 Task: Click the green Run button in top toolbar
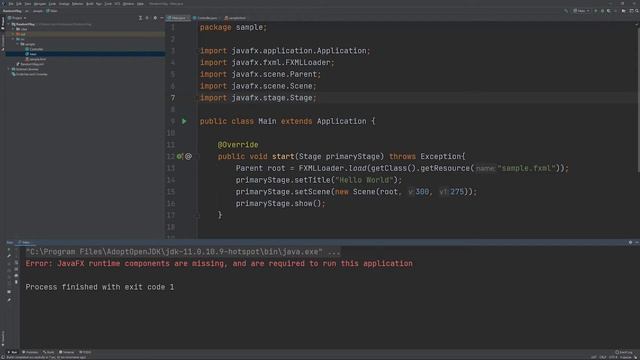click(x=596, y=11)
